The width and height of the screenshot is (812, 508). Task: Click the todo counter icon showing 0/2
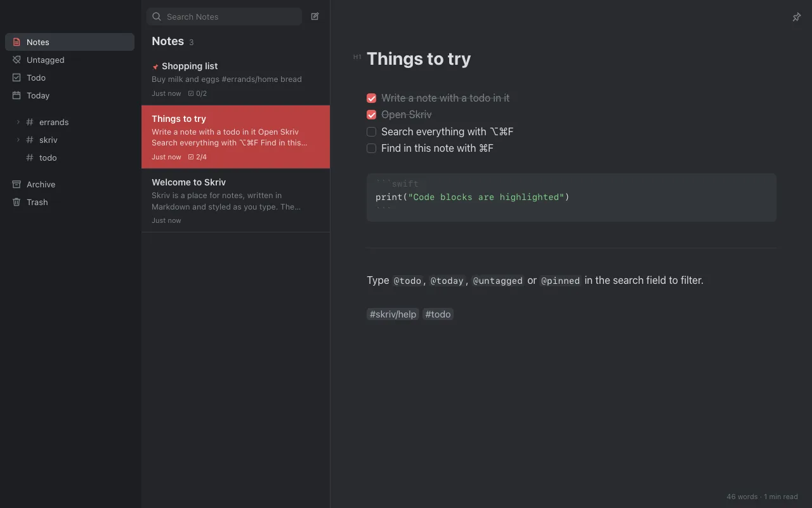pyautogui.click(x=191, y=93)
